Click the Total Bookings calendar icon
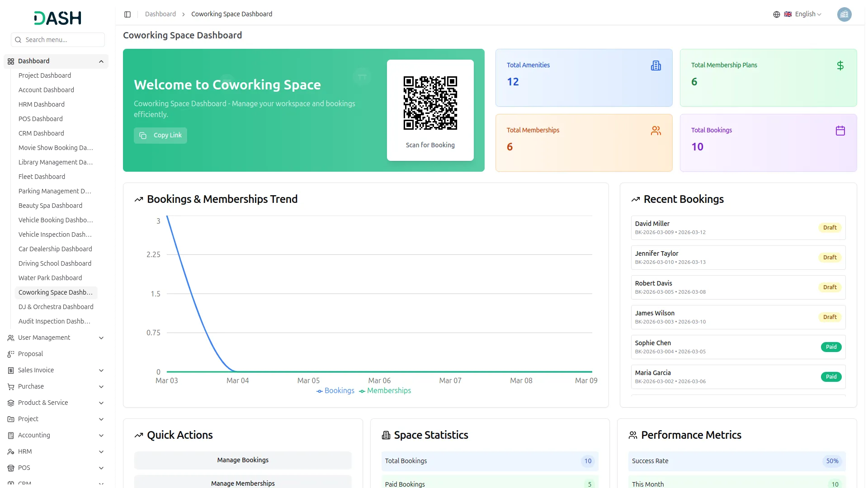This screenshot has height=488, width=868. pos(840,130)
